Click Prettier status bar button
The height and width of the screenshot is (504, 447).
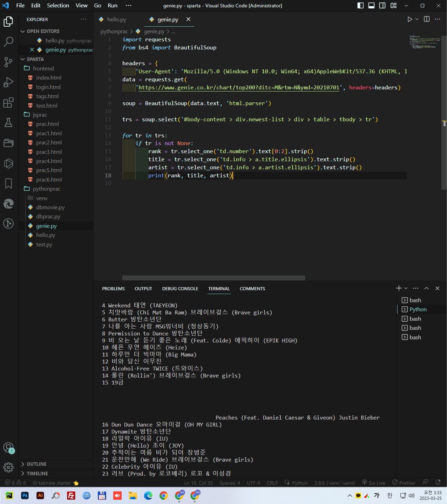(404, 483)
